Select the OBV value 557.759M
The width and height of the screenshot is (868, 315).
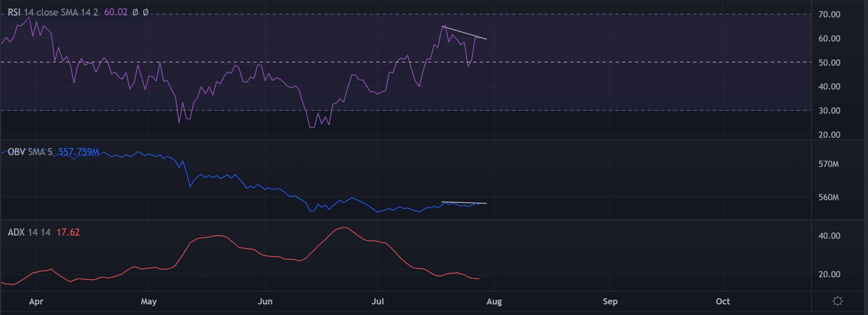(79, 152)
